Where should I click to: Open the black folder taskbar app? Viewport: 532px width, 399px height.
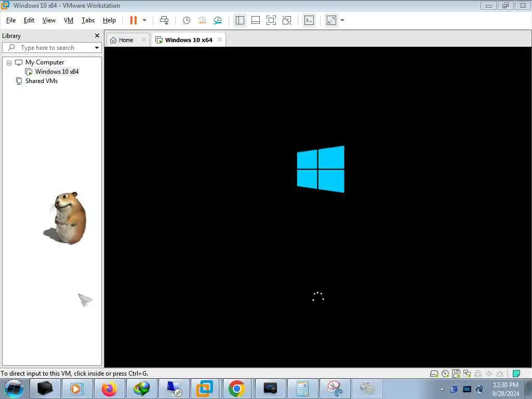click(45, 389)
